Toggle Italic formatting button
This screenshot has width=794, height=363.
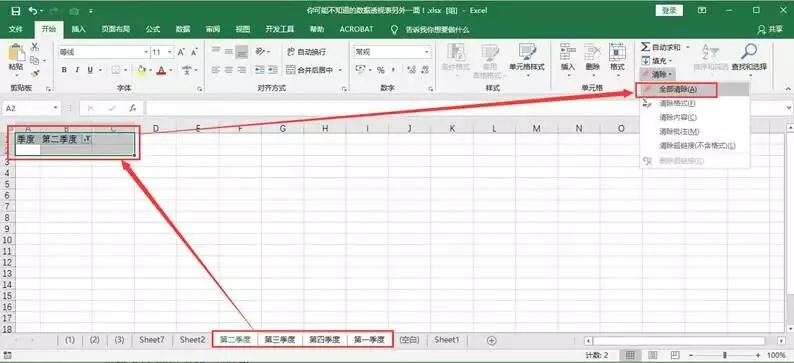click(x=77, y=70)
